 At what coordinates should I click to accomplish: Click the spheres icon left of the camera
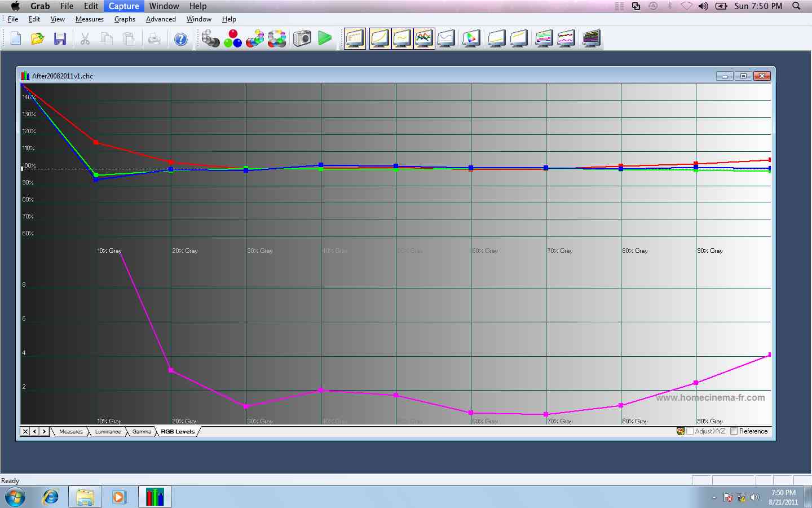(x=277, y=38)
